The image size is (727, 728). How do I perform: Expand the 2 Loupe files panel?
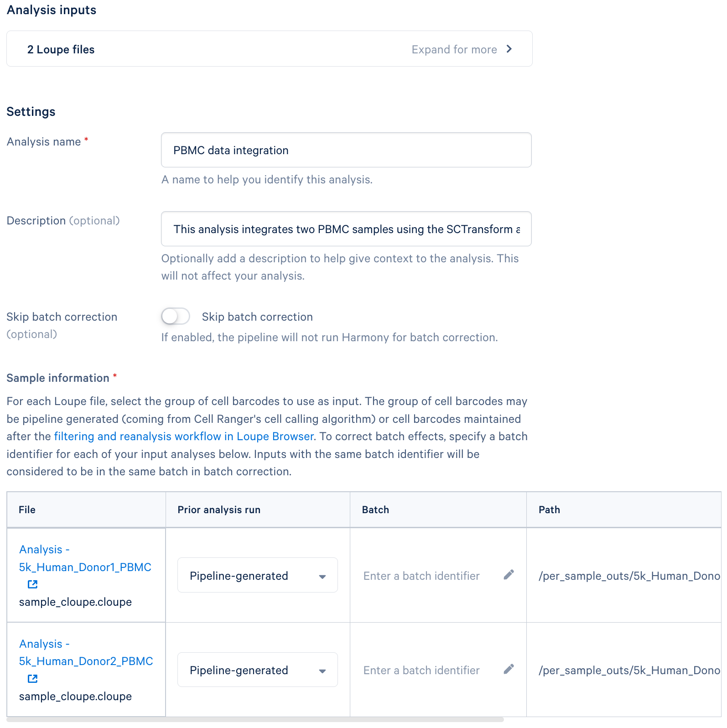click(x=269, y=49)
